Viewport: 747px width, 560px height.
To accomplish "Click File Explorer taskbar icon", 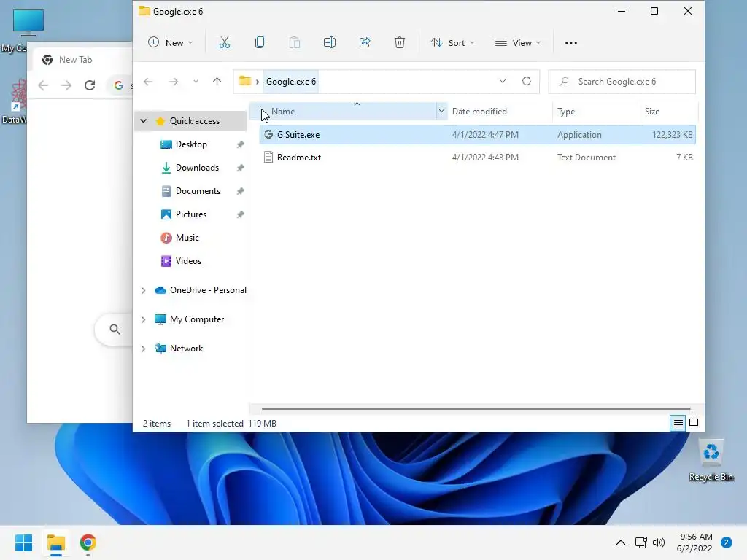I will [56, 542].
